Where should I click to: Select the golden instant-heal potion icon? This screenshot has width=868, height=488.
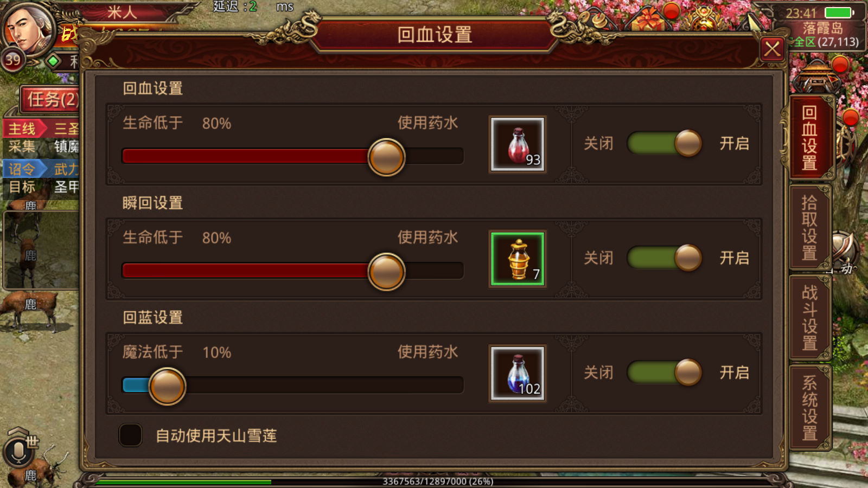(x=518, y=259)
